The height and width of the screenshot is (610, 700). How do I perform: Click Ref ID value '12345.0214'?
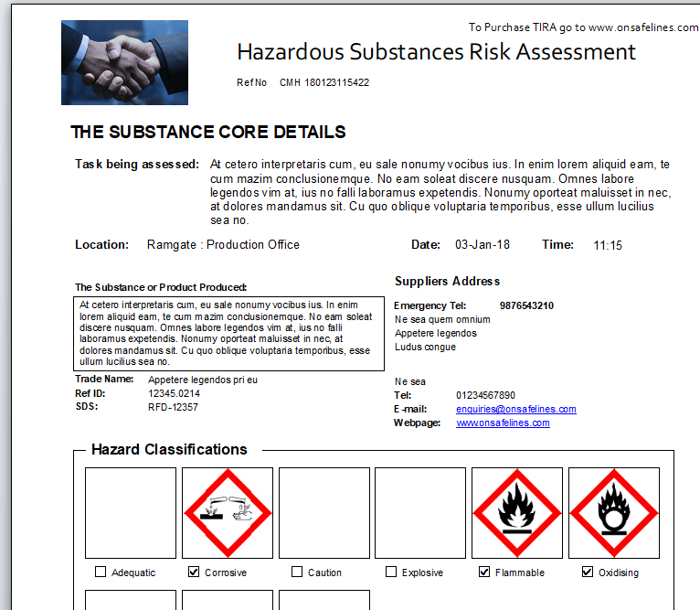[175, 393]
